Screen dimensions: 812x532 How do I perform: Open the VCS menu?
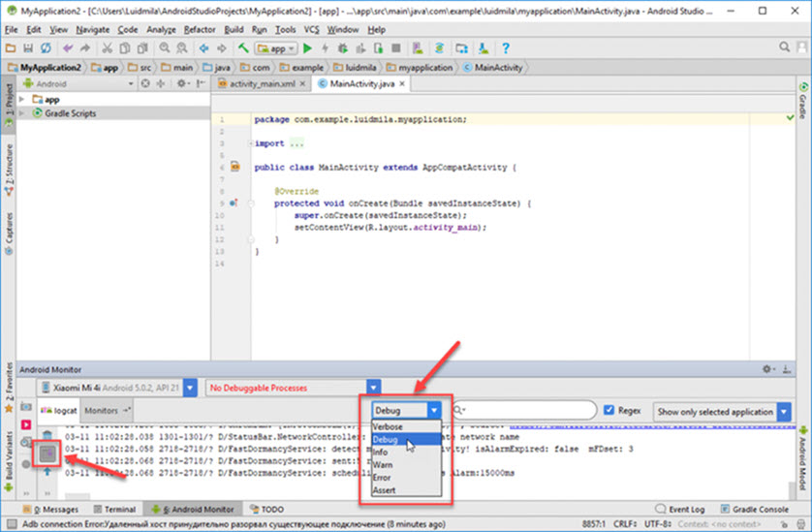pyautogui.click(x=311, y=29)
